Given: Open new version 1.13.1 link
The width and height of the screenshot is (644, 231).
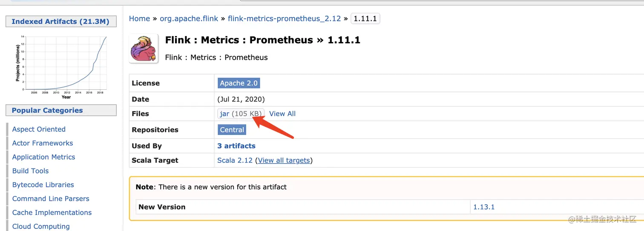Looking at the screenshot, I should coord(484,207).
